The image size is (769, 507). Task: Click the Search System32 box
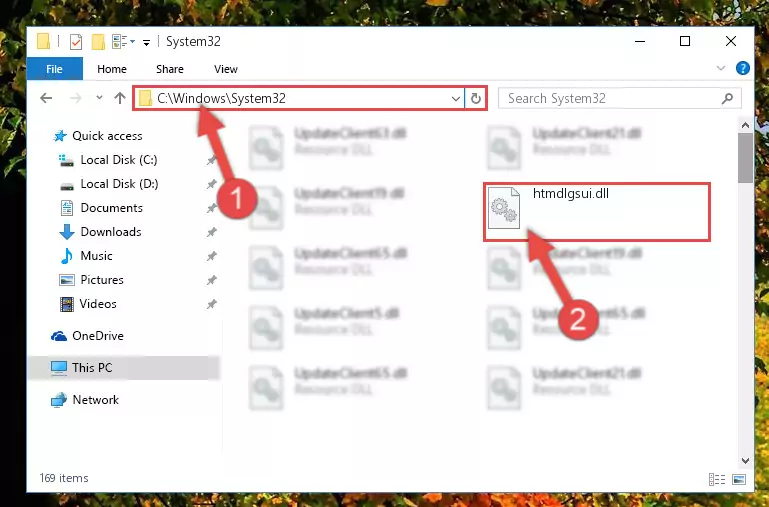pyautogui.click(x=619, y=99)
